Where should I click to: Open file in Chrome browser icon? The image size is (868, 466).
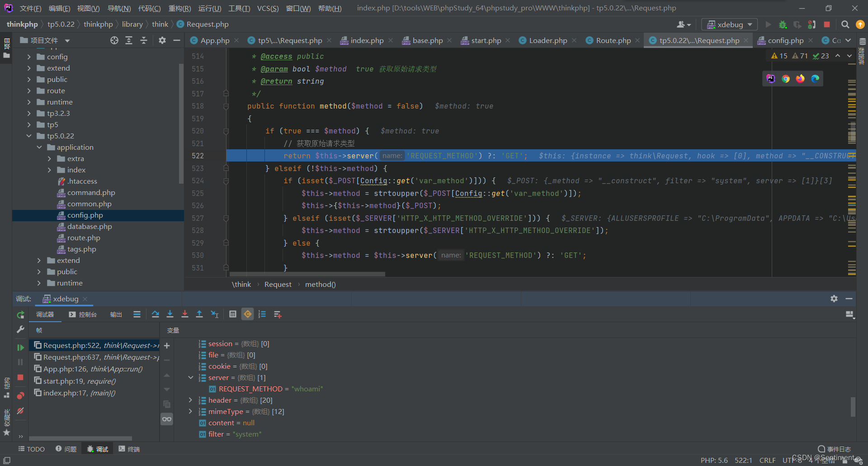pyautogui.click(x=786, y=79)
